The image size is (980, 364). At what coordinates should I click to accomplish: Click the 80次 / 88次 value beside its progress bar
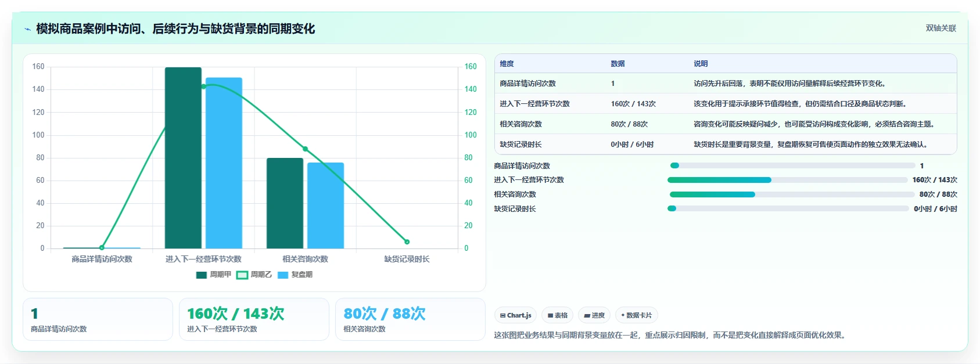[938, 194]
